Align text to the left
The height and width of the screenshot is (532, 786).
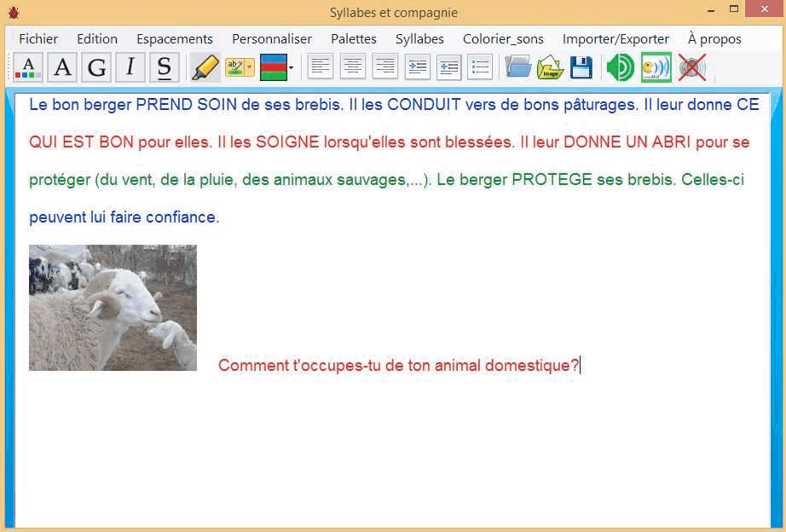(x=320, y=67)
